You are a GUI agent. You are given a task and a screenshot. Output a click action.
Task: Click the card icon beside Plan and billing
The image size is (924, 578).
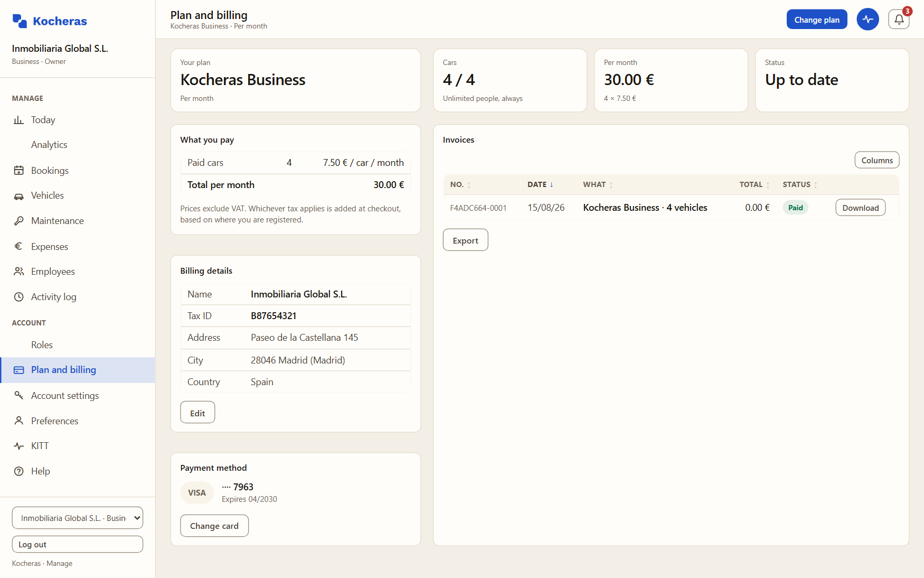tap(18, 370)
